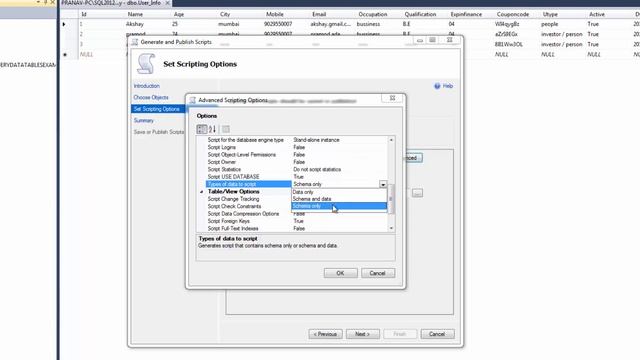Click the Help link in wizard

448,86
